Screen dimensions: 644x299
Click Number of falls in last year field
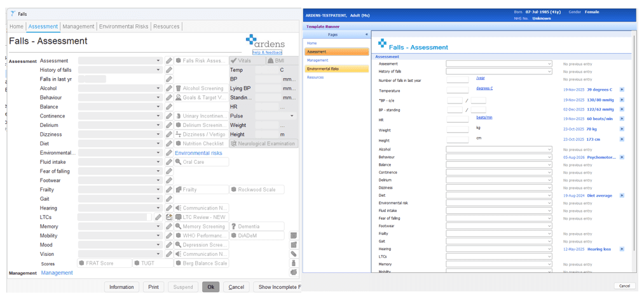tap(457, 79)
